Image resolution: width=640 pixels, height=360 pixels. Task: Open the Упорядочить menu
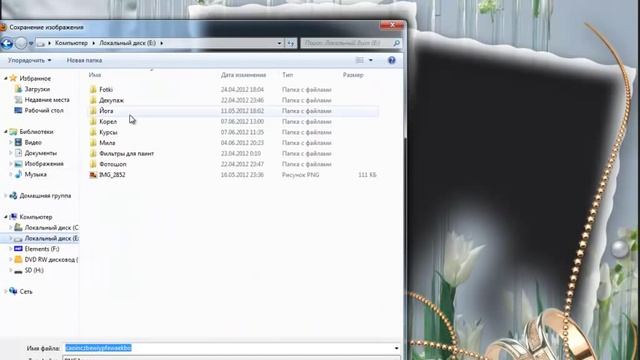click(x=29, y=60)
